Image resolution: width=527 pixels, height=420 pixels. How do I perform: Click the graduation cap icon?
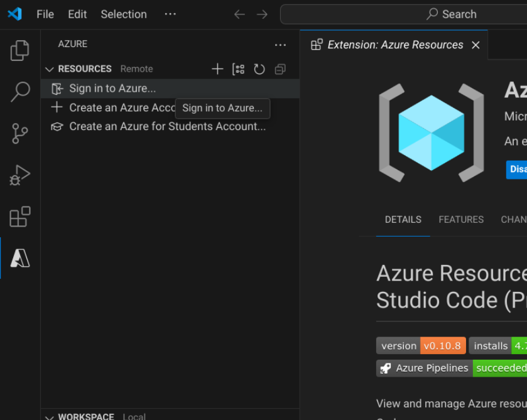57,127
